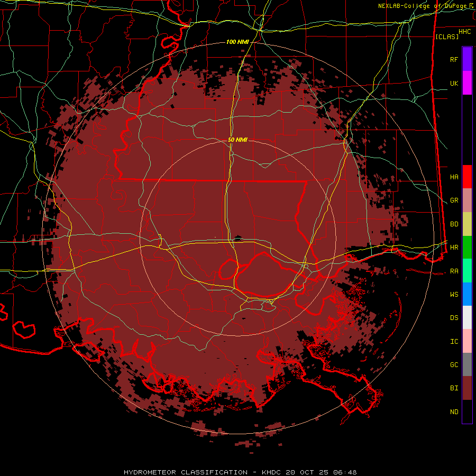Click the 06:48 time stamp
Viewport: 476px width, 476px height.
pyautogui.click(x=345, y=472)
